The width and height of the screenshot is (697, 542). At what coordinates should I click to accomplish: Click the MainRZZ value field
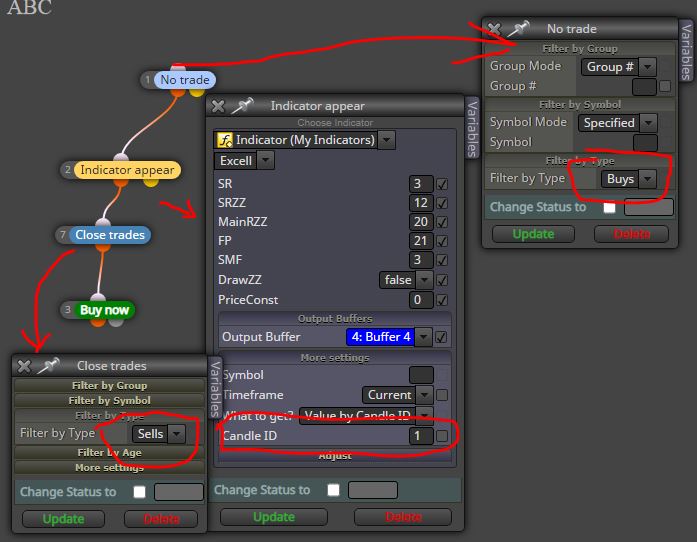click(421, 222)
